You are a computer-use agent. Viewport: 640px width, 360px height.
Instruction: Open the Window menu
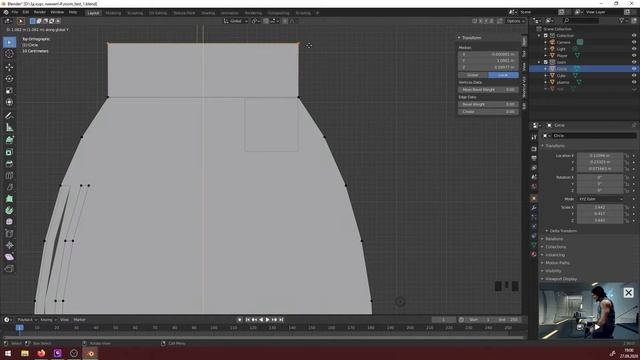[x=57, y=13]
